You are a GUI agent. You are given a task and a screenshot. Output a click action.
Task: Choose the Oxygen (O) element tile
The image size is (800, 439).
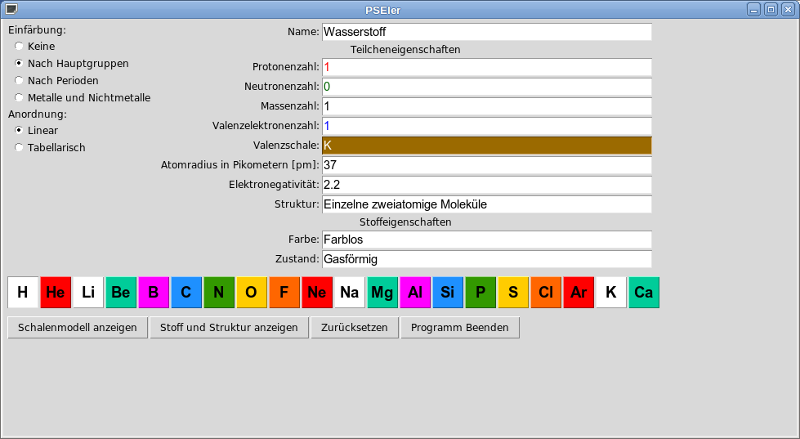tap(252, 292)
